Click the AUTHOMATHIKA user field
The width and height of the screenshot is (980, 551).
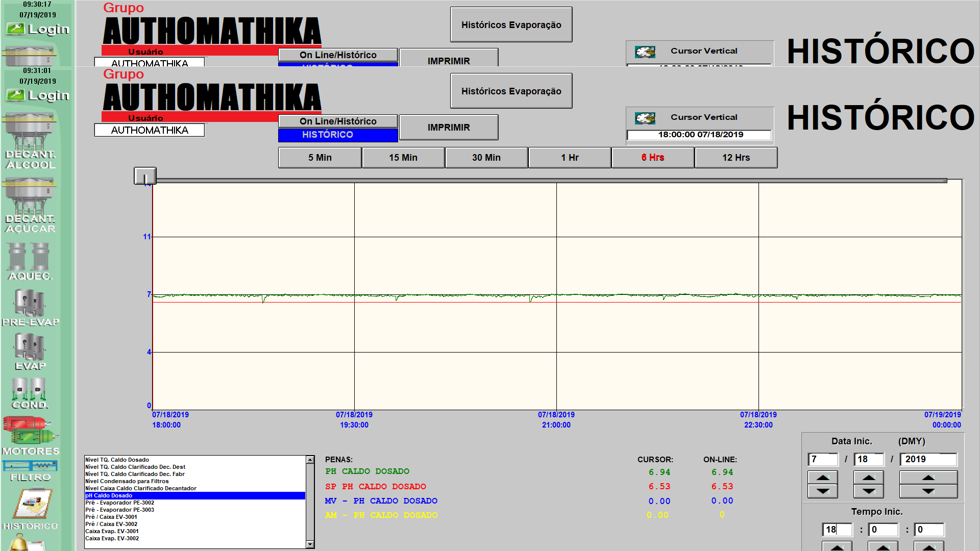click(x=150, y=130)
